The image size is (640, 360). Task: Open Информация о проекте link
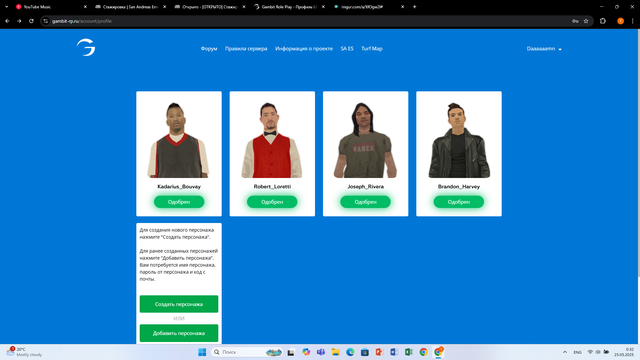point(304,49)
